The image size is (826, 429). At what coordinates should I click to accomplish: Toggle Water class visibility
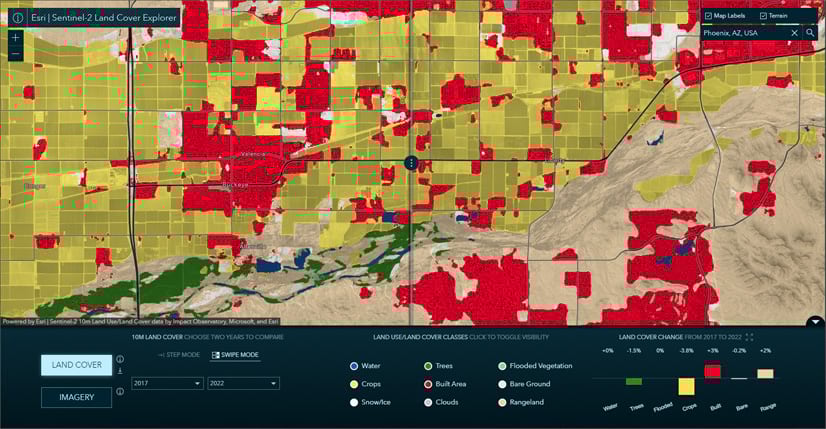[365, 366]
